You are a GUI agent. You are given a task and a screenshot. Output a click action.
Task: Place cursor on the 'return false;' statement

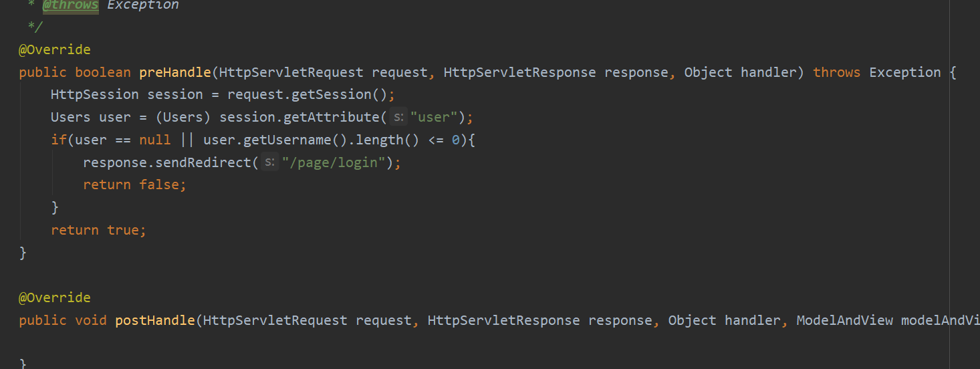[134, 185]
